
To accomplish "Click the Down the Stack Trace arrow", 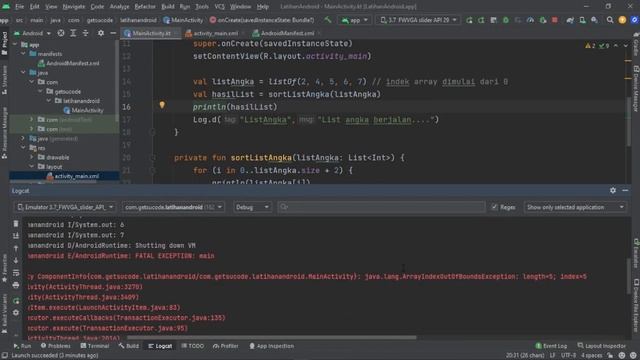I will (16, 260).
